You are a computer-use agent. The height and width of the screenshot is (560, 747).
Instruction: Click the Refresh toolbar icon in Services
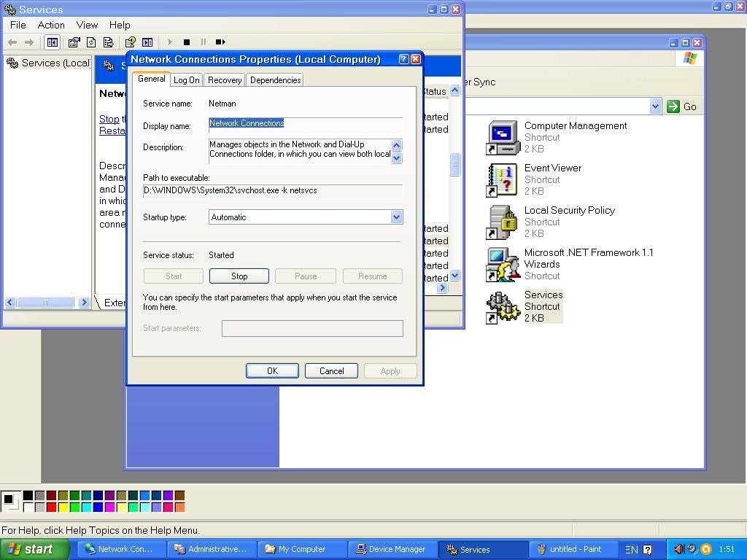click(x=91, y=42)
